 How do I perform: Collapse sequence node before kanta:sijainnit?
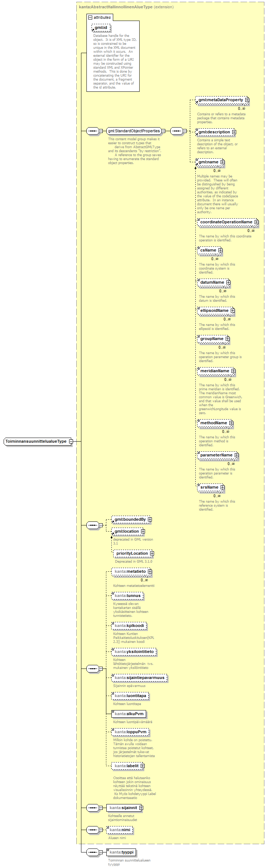pyautogui.click(x=101, y=808)
